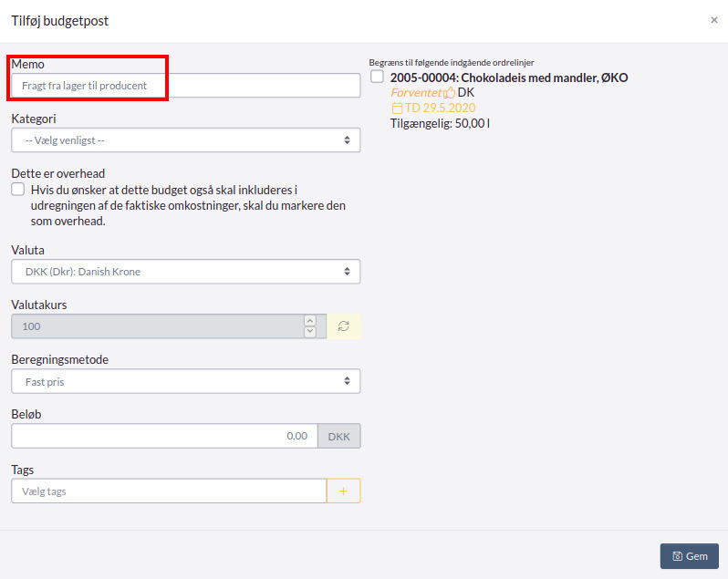The height and width of the screenshot is (579, 728).
Task: Click the thumbs-up icon next to DK
Action: (449, 93)
